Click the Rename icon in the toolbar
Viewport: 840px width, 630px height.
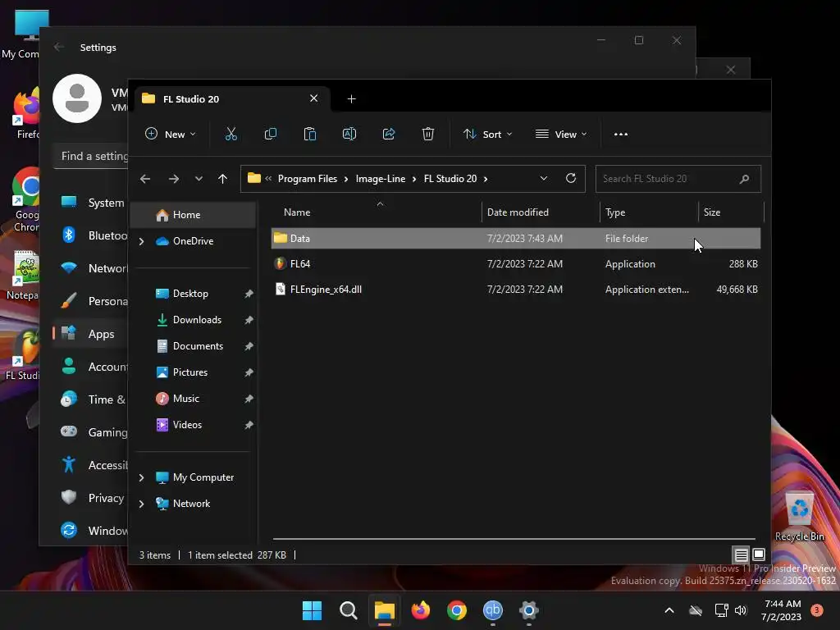pyautogui.click(x=349, y=134)
